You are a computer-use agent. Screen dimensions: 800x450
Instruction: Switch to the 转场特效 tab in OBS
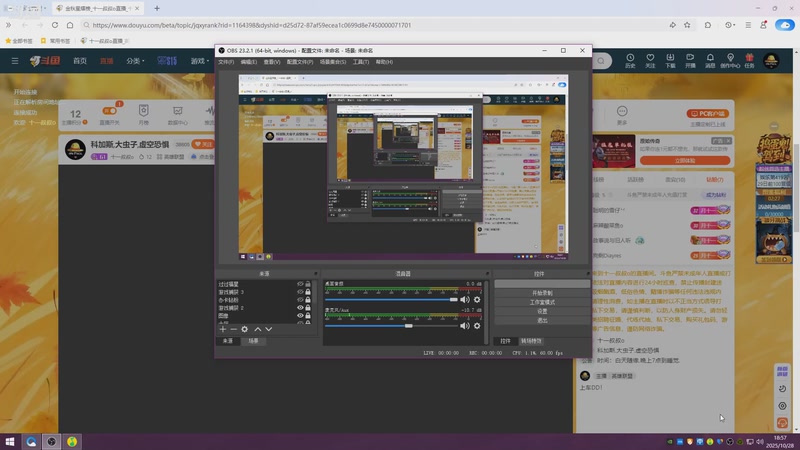531,341
